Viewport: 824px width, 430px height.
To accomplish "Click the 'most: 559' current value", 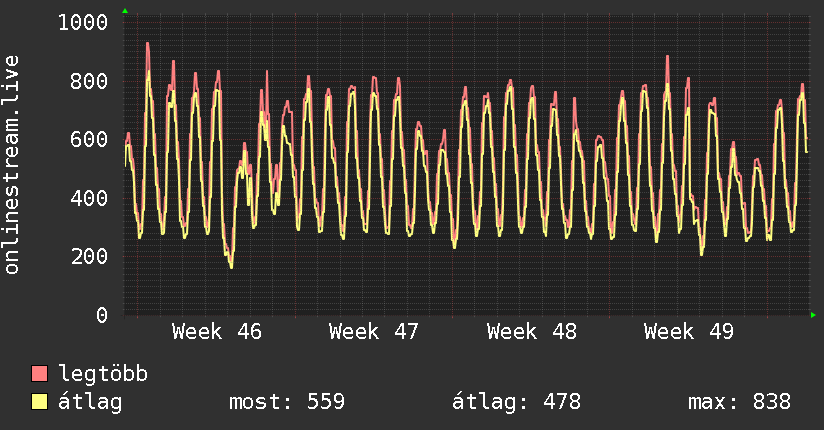I will point(286,402).
